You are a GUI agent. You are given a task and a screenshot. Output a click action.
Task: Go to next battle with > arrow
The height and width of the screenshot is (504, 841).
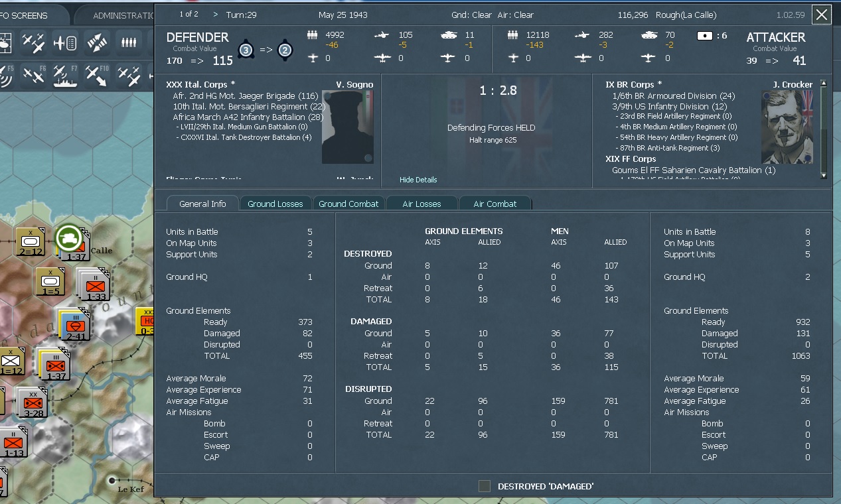click(215, 15)
